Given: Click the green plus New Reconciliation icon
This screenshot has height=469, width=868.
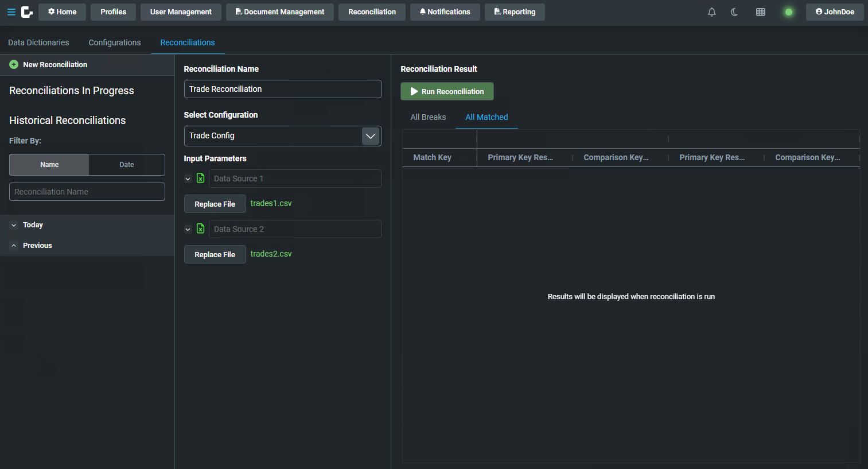Looking at the screenshot, I should [x=14, y=65].
